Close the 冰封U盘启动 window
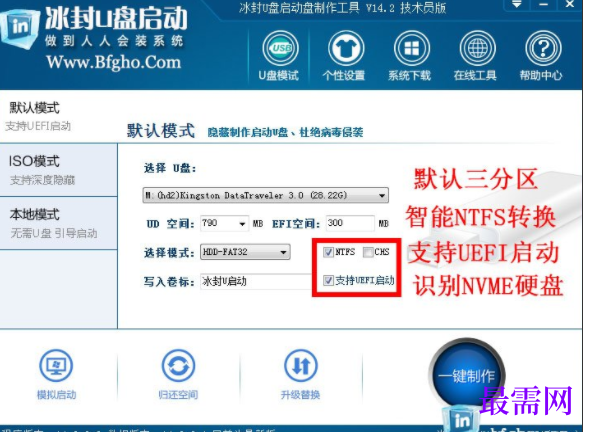Screen dimensions: 591x432 pyautogui.click(x=570, y=5)
